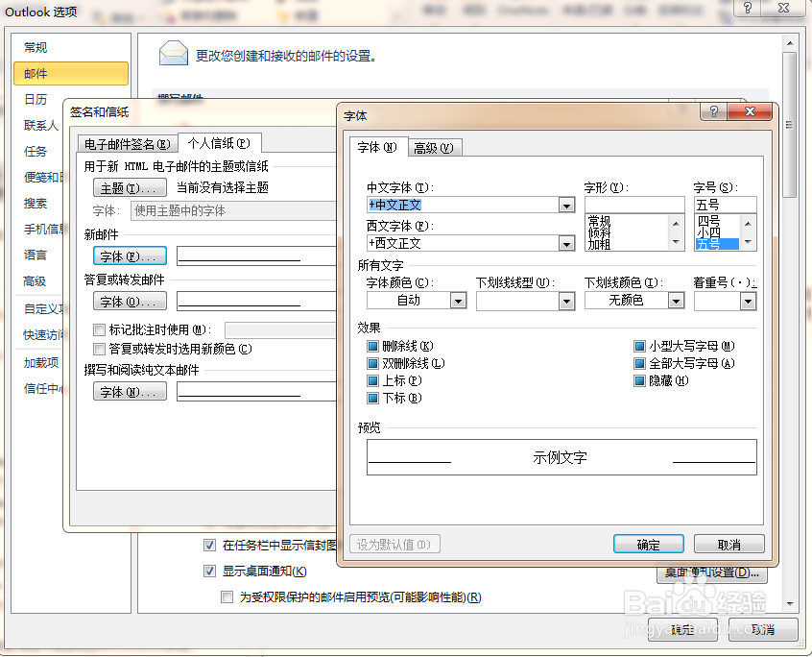
Task: Enable the 上标 superscript checkbox
Action: tap(372, 380)
